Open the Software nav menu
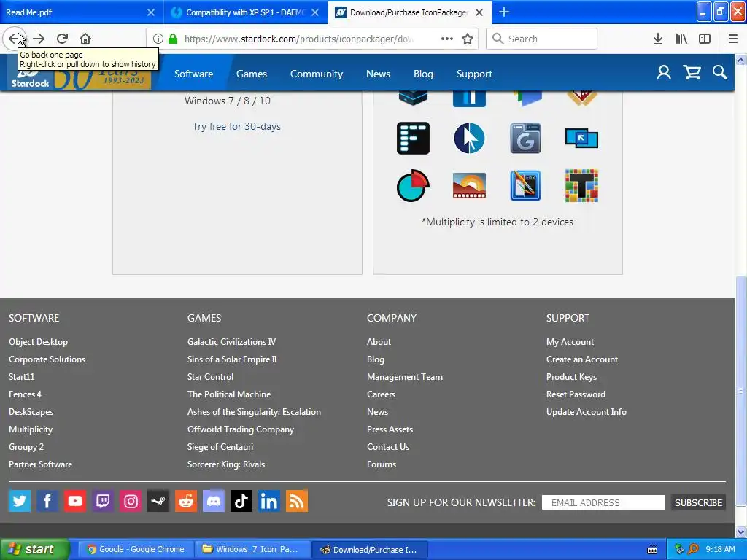Viewport: 747px width, 560px height. [x=193, y=74]
